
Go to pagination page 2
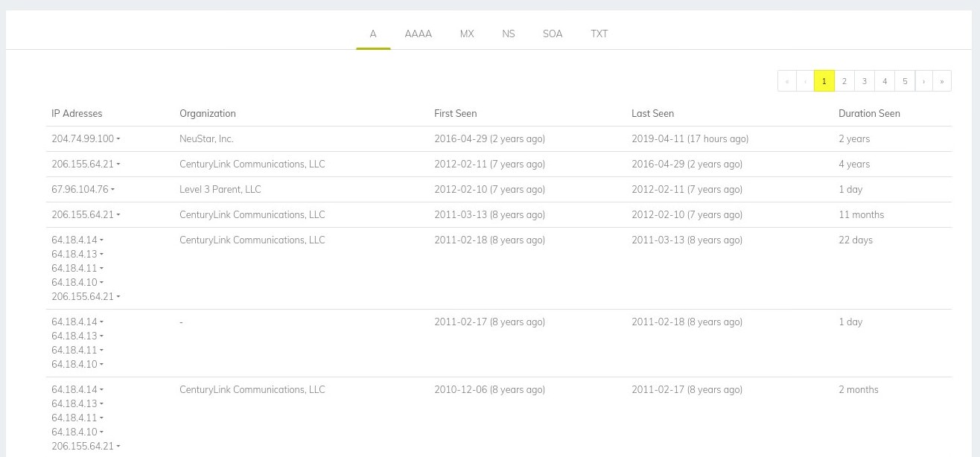844,81
